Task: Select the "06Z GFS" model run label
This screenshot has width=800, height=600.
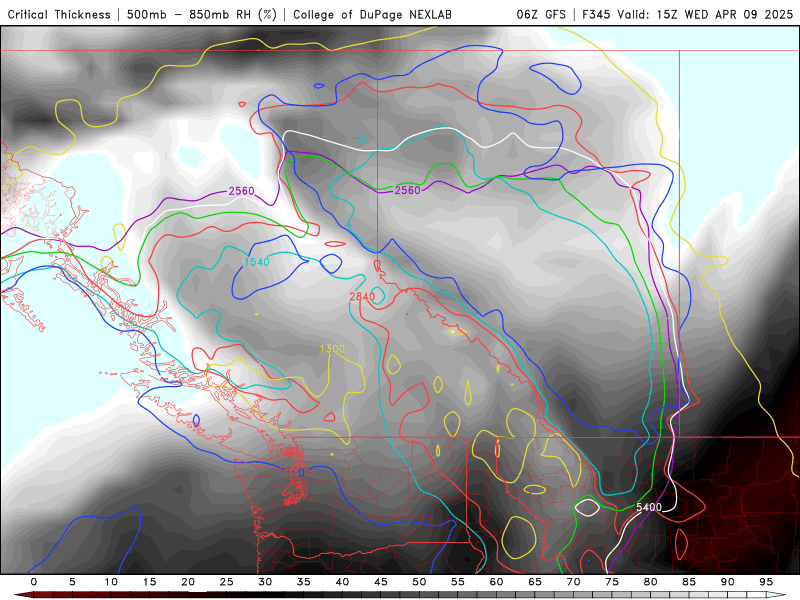Action: (541, 14)
